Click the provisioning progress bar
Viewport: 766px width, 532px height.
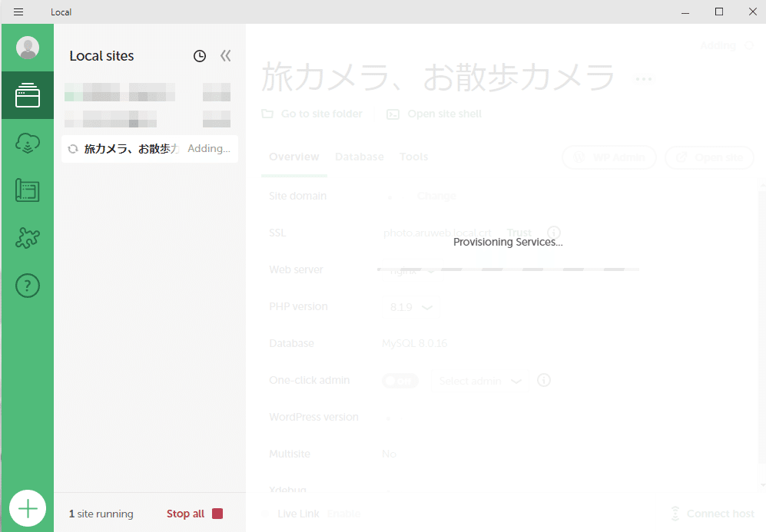[x=508, y=269]
